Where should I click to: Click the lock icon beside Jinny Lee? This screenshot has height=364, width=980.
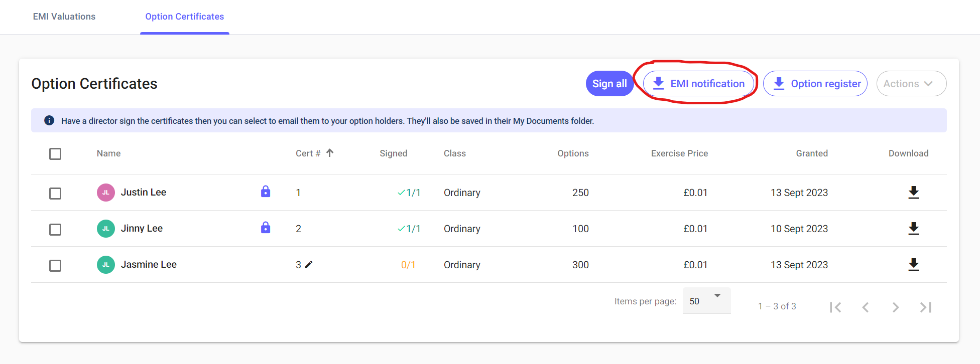tap(266, 228)
